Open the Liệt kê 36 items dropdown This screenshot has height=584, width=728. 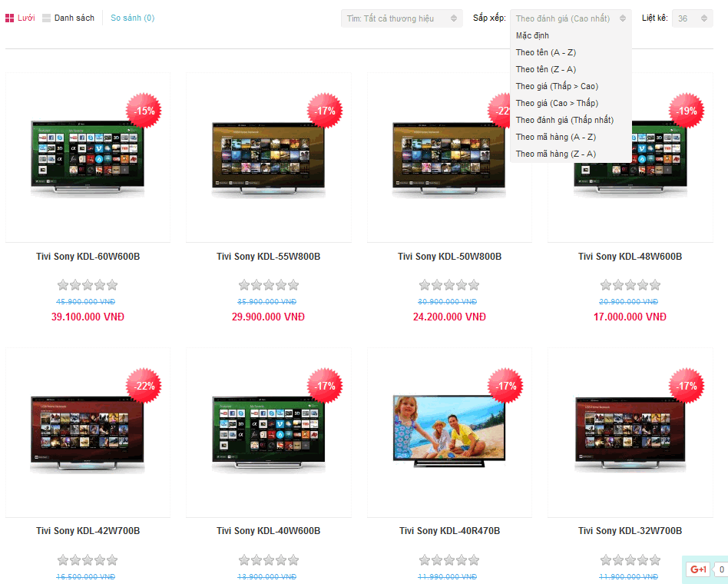pyautogui.click(x=692, y=18)
